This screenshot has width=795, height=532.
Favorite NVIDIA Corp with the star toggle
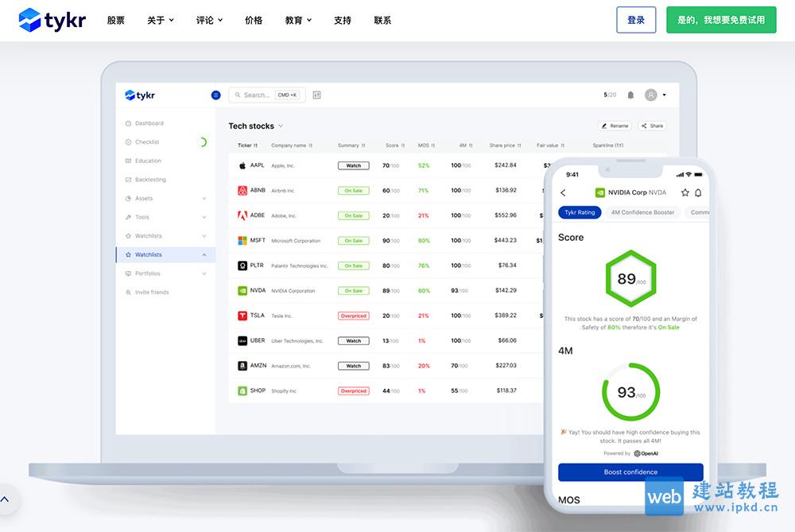[684, 192]
